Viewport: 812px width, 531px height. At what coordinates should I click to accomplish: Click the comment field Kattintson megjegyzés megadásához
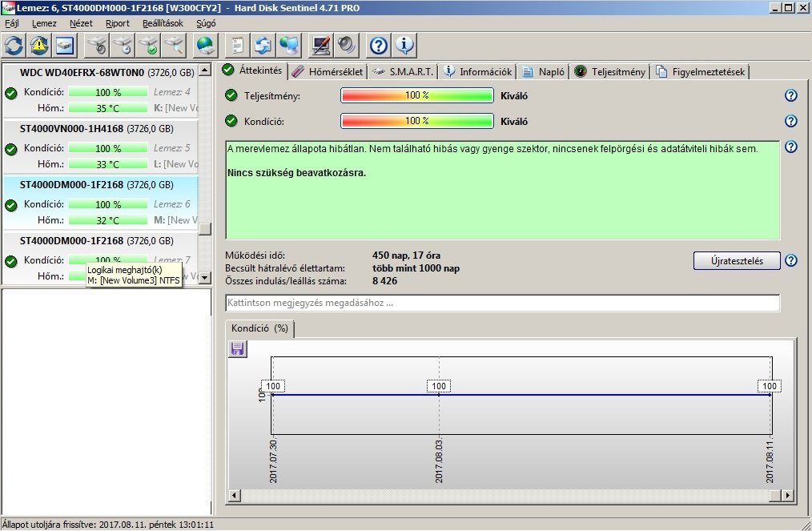pos(502,303)
